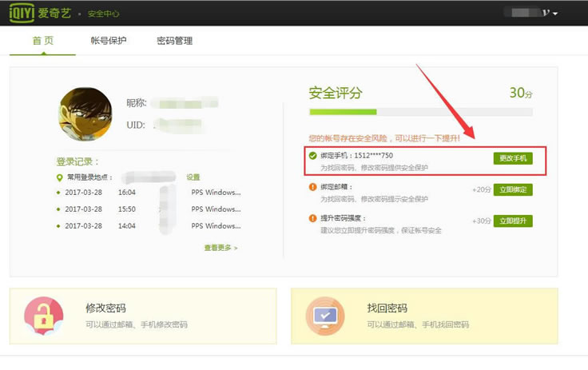
Task: Click the user avatar picture
Action: point(85,114)
